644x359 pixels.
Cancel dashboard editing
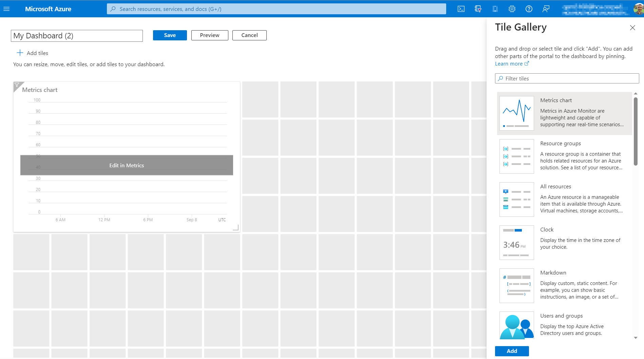(x=249, y=35)
